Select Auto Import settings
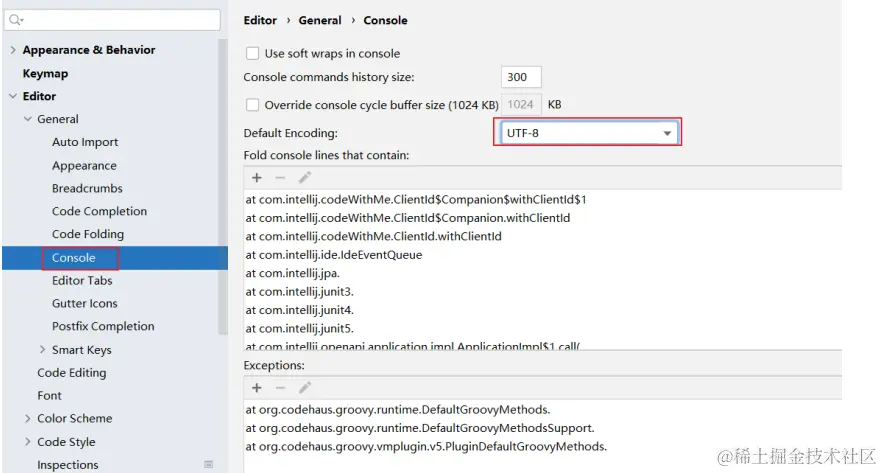 pos(85,142)
